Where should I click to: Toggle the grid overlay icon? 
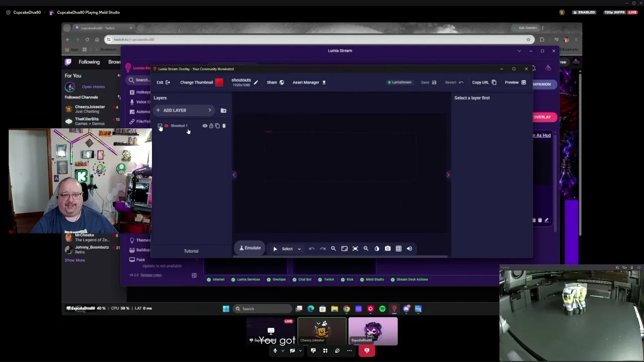coord(398,248)
